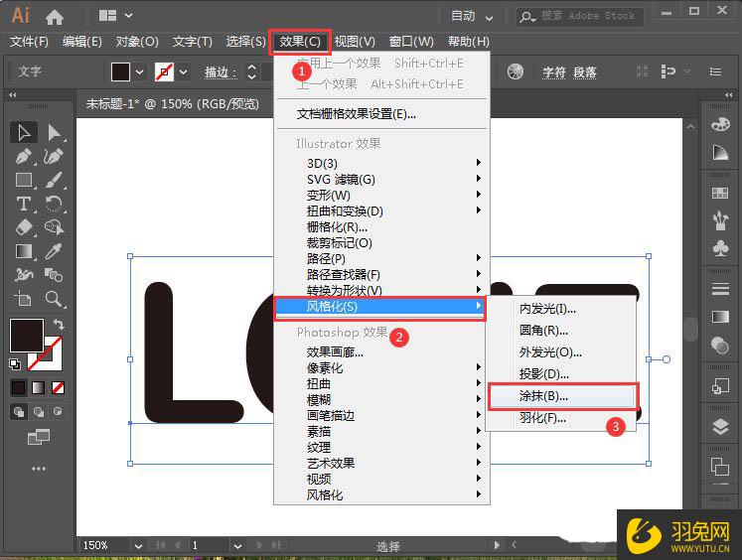Open the 自动 workspace dropdown
Image resolution: width=742 pixels, height=560 pixels.
pos(471,17)
